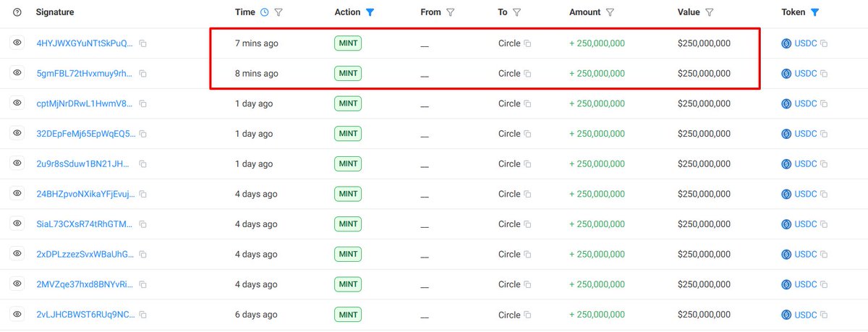Copy the 5gmFBL72tHvxmuy9rh signature
The image size is (868, 332).
pos(143,74)
